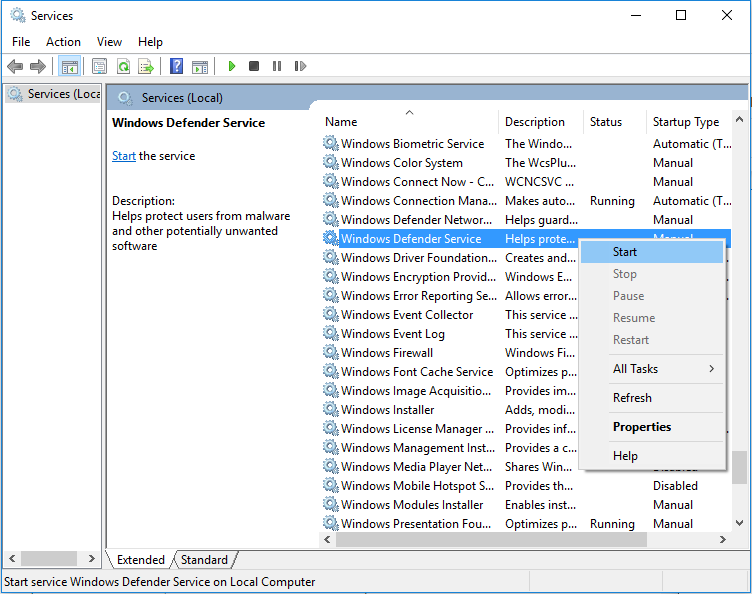Select the Windows Media Player Network row
Screen dimensions: 752x594
450,466
